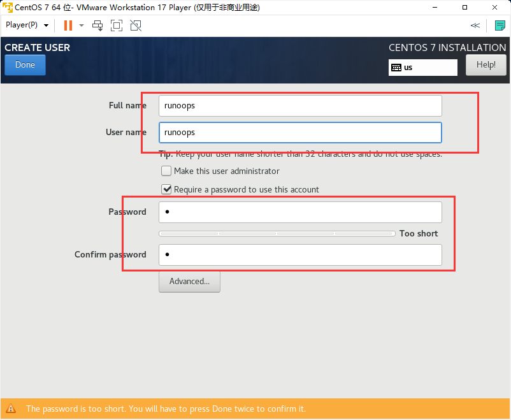Click the keyboard layout 'us' indicator
Screen dimensions: 511x420
tap(422, 67)
